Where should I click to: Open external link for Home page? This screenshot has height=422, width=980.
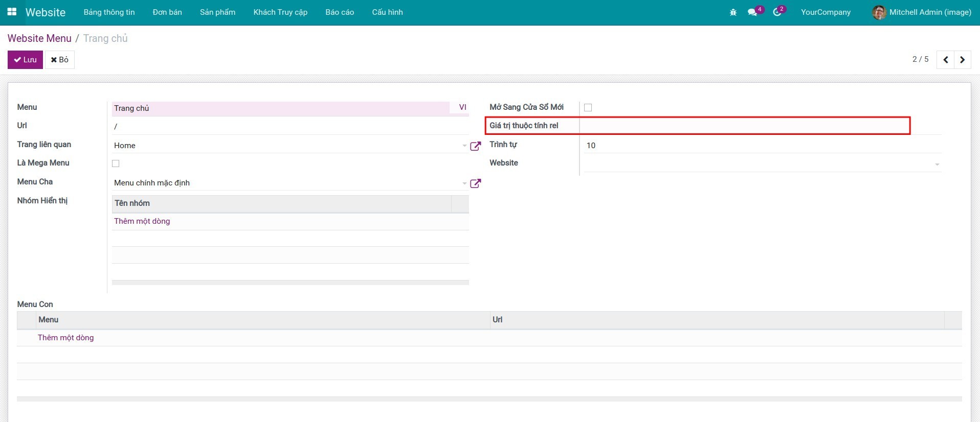(x=475, y=146)
